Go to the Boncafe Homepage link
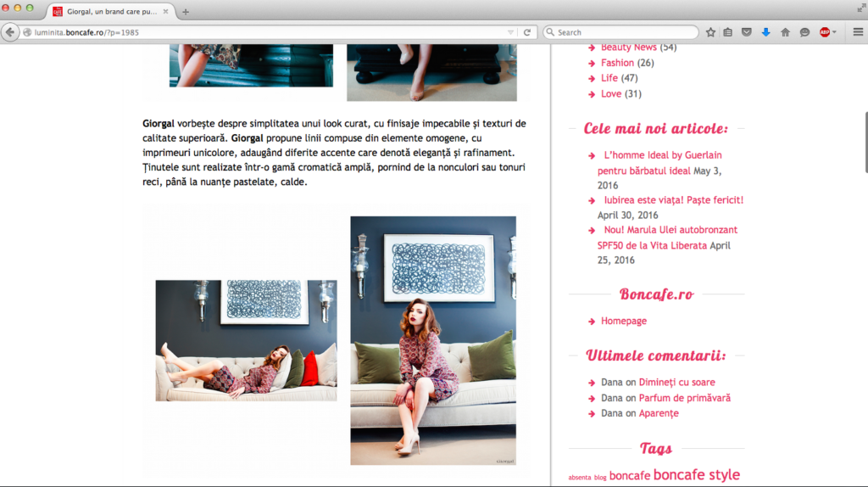 624,321
